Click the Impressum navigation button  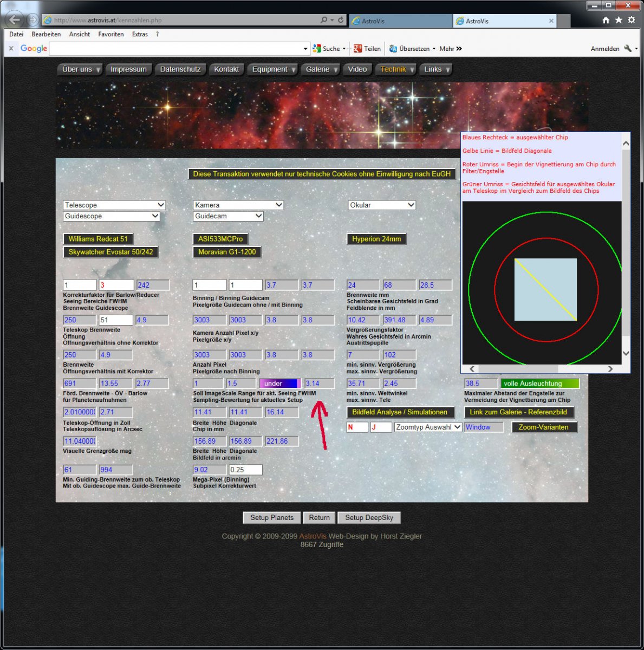tap(128, 69)
